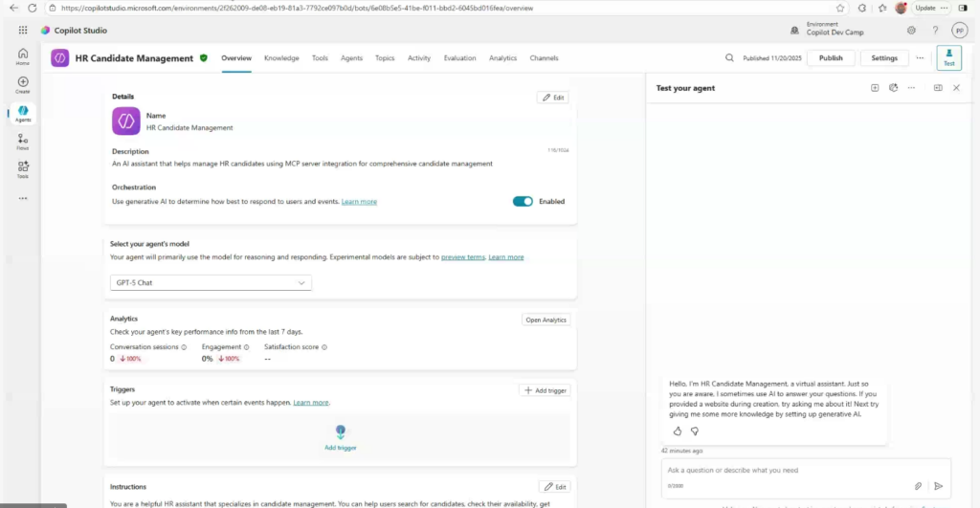
Task: Open Flows in the left sidebar
Action: (x=23, y=142)
